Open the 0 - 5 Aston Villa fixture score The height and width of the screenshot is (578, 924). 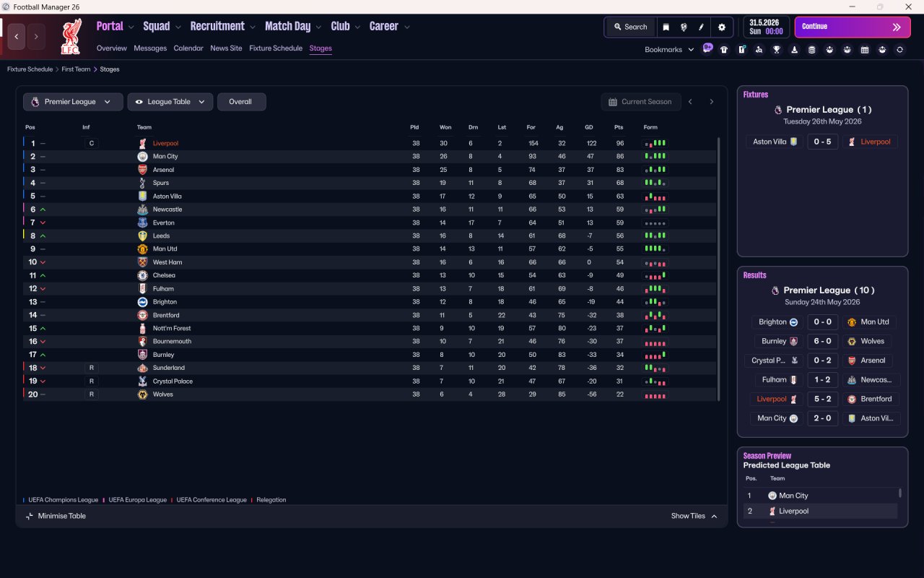(823, 142)
